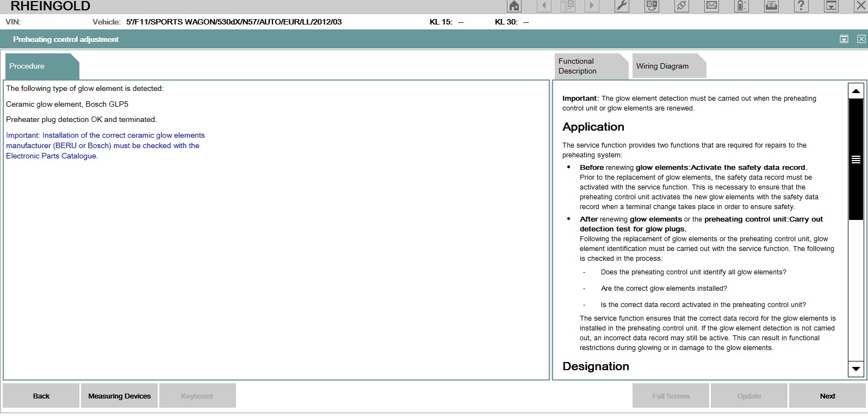Click the description panel scrollbar thumb
868x417 pixels.
855,159
